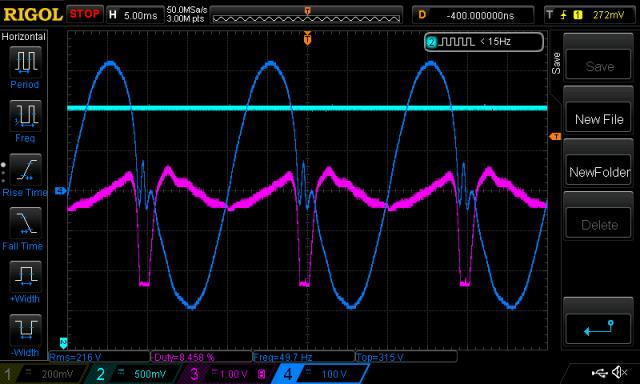The width and height of the screenshot is (640, 384).
Task: Add the -Width measurement
Action: (25, 330)
